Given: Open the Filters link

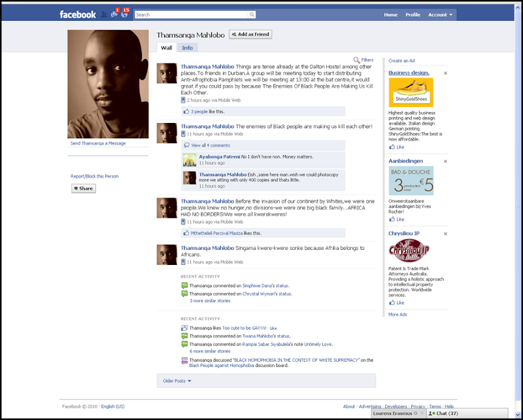Looking at the screenshot, I should click(367, 60).
